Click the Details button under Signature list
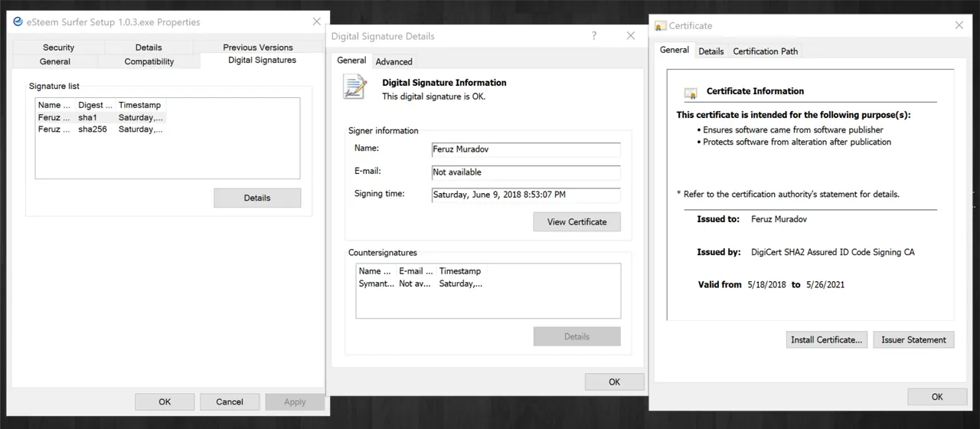This screenshot has width=980, height=429. pos(257,198)
